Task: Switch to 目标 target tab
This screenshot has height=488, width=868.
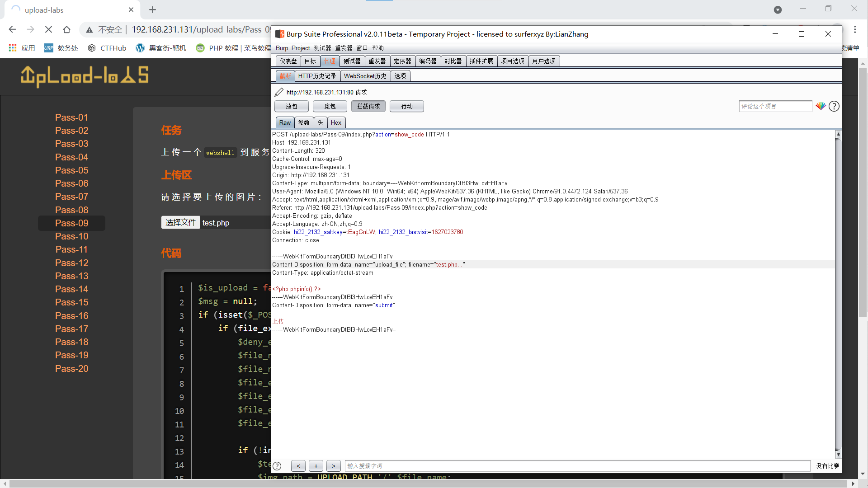Action: [310, 61]
